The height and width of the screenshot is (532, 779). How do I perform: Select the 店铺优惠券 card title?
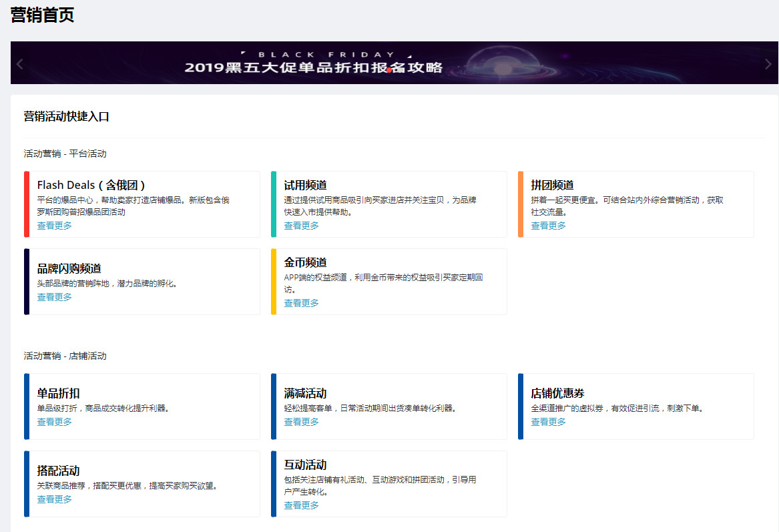pos(558,393)
